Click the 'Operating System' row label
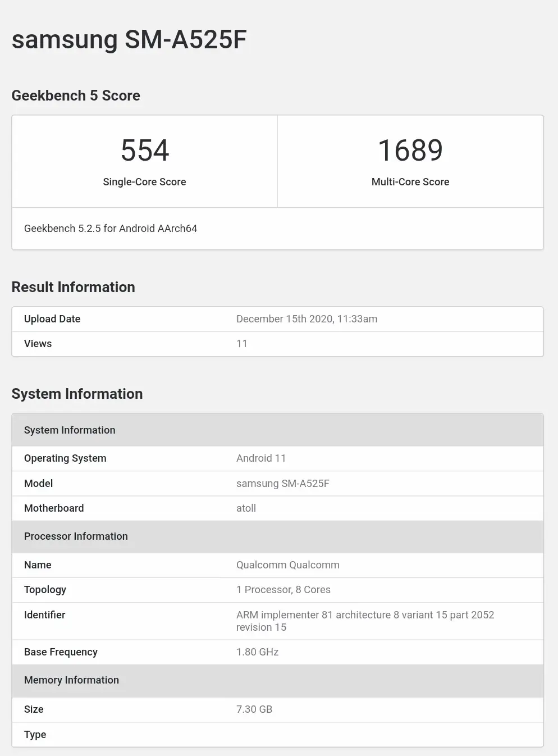This screenshot has height=756, width=558. point(65,458)
